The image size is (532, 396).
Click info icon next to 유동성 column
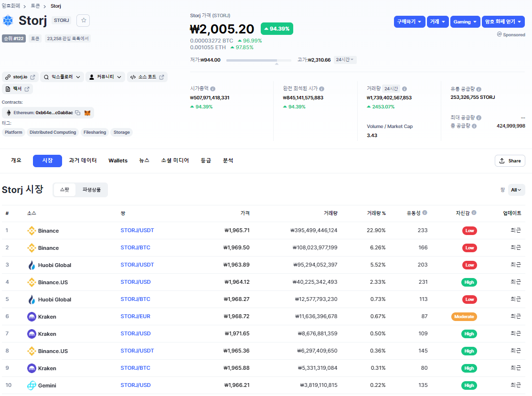tap(425, 213)
